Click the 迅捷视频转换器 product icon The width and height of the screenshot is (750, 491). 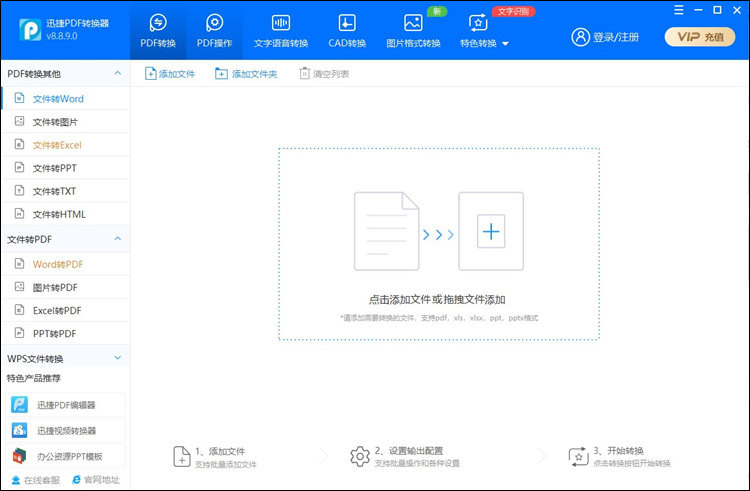20,431
